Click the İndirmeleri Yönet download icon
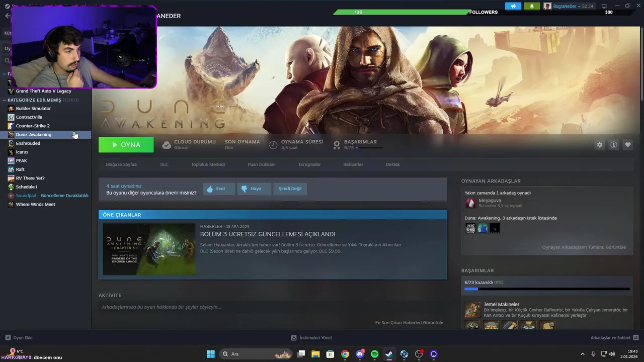 [294, 338]
